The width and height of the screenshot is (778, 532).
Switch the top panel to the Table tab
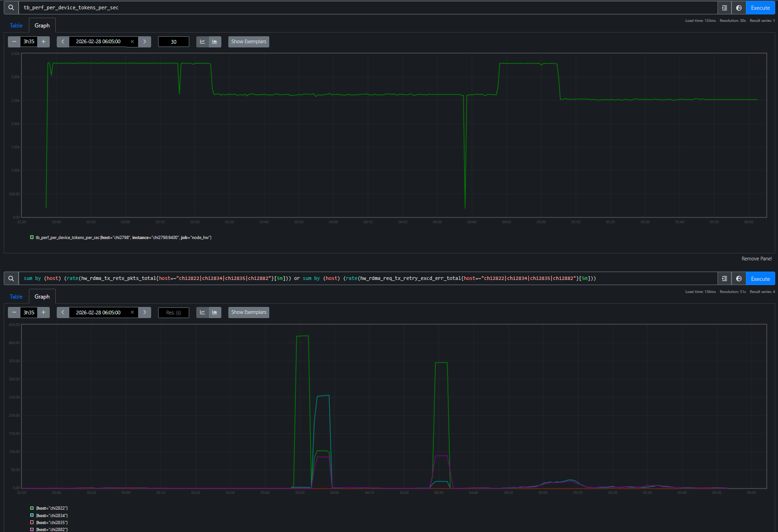[16, 25]
